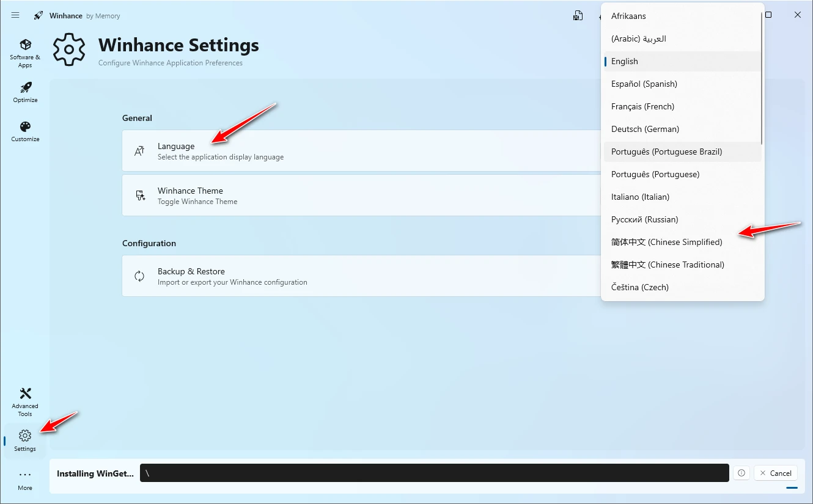Select Afrikaans at top of language list
Screen dimensions: 813x504
click(629, 16)
